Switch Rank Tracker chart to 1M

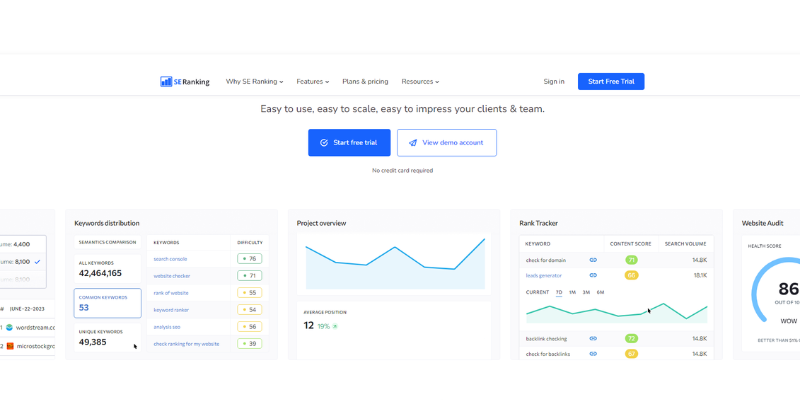(572, 292)
